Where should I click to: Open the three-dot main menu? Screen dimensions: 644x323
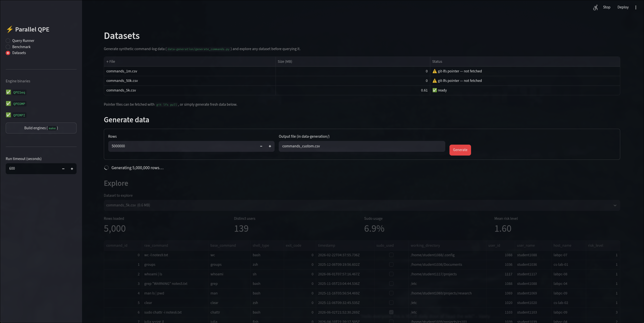coord(636,7)
